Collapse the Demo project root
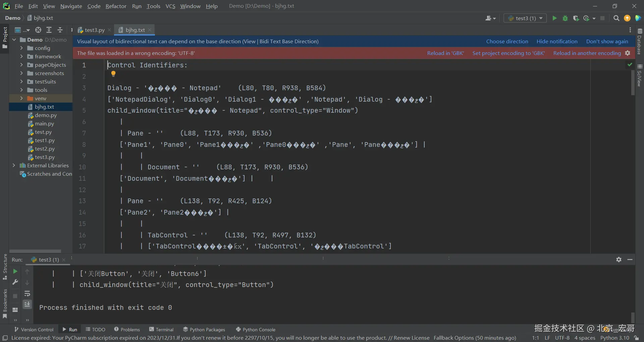 click(x=14, y=40)
